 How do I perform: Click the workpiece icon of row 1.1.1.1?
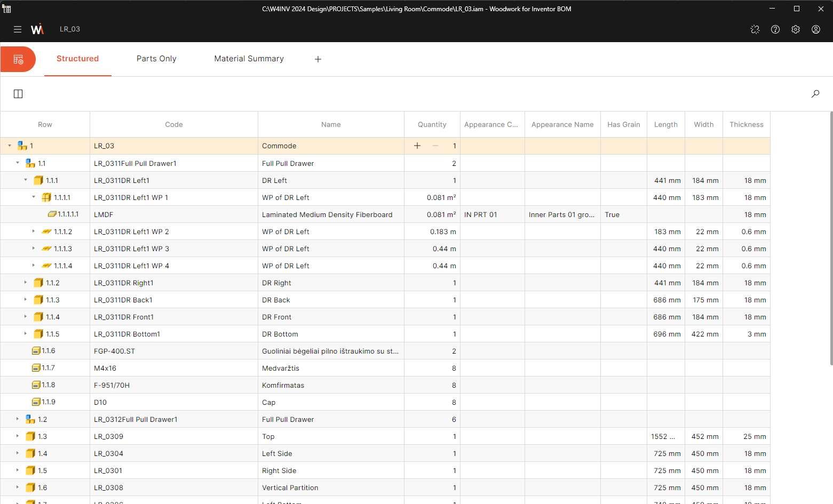click(46, 197)
